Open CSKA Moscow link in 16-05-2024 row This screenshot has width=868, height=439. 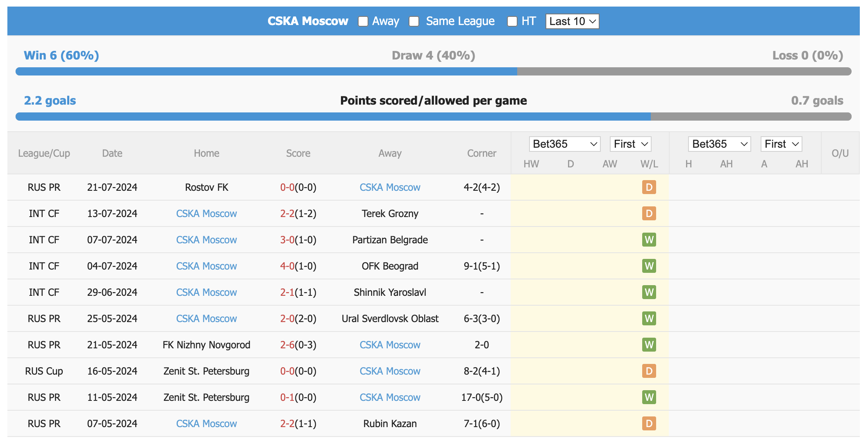point(390,371)
